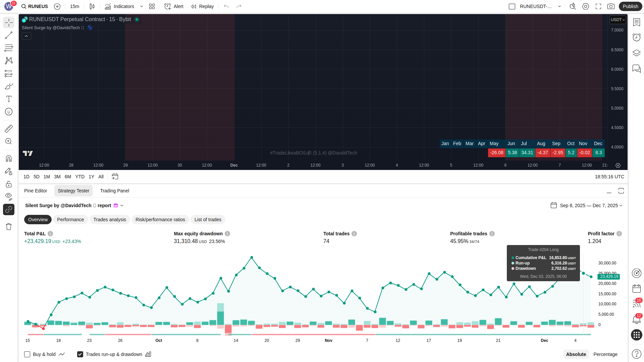
Task: Open the emoji icons tool
Action: [9, 112]
